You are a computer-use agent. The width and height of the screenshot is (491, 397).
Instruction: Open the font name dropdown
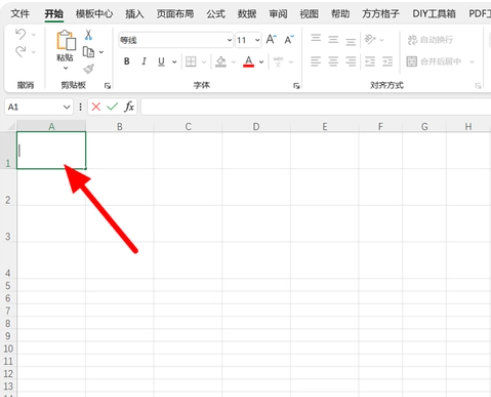(x=229, y=40)
